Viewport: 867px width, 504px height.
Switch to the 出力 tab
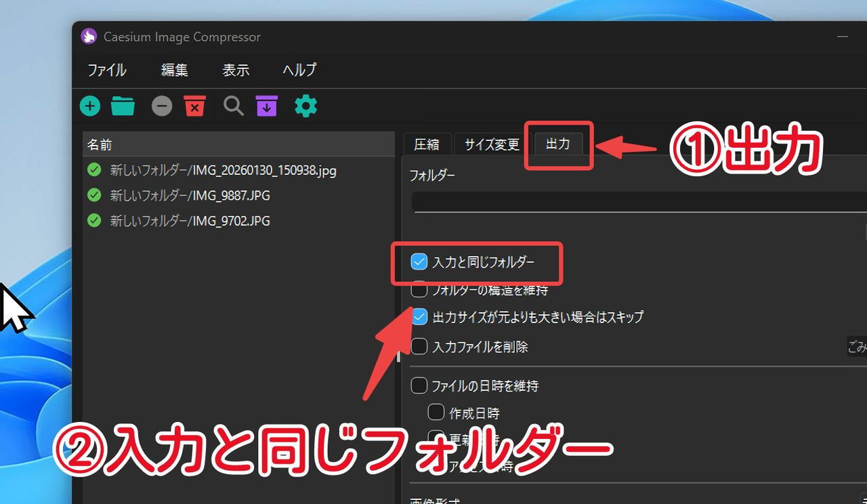point(558,144)
